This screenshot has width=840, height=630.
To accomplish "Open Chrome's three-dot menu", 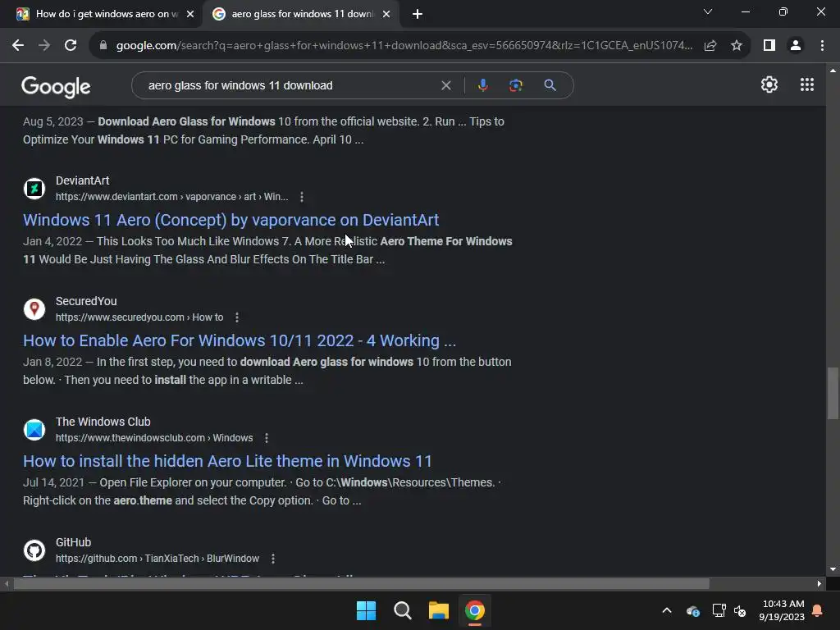I will (822, 46).
